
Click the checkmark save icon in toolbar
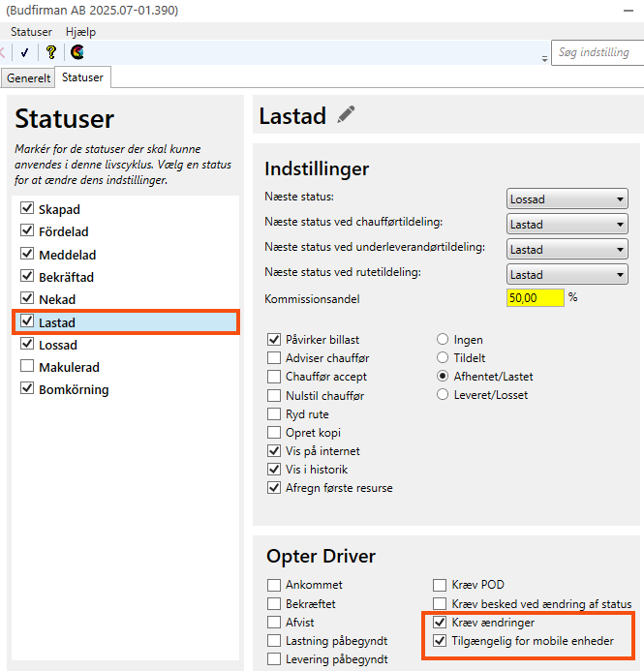tap(24, 52)
